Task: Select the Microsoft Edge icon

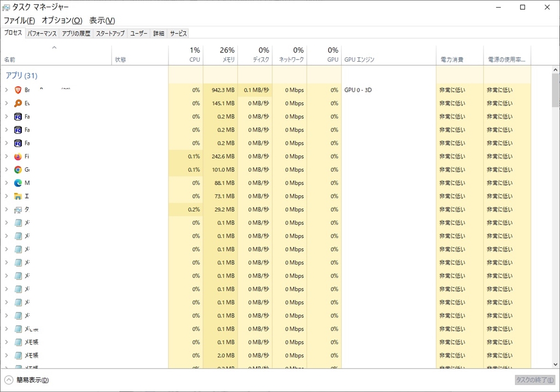Action: click(x=18, y=183)
